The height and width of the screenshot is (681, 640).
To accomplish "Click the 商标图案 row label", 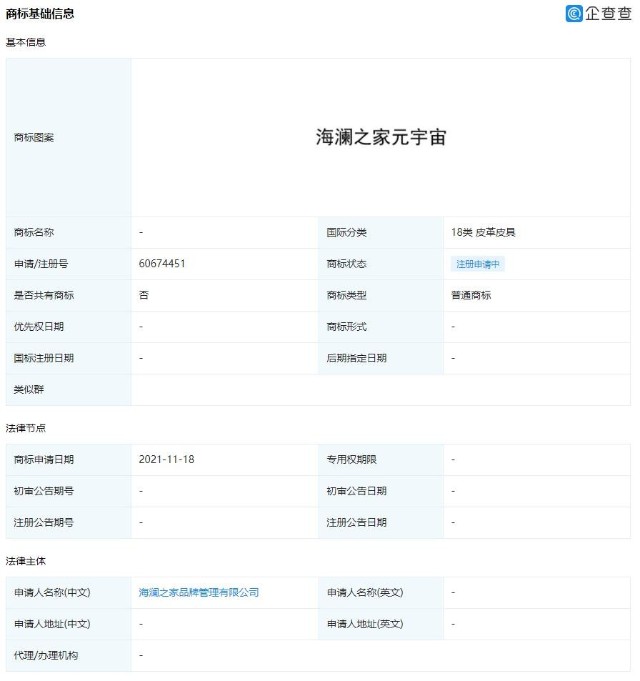I will pyautogui.click(x=34, y=138).
